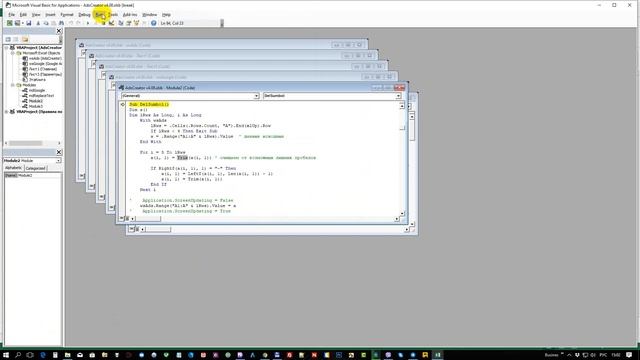
Task: Select Лист3 (Параметры) in the project tree
Action: tap(42, 74)
